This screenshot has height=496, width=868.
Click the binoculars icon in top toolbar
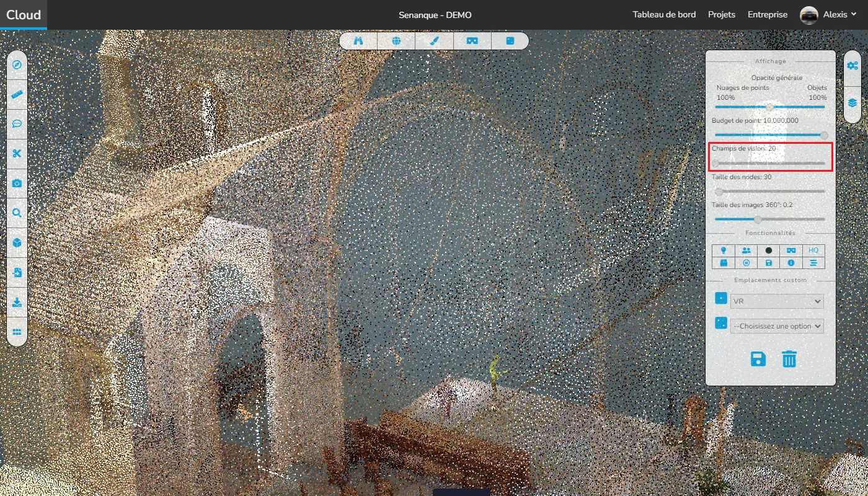(358, 41)
